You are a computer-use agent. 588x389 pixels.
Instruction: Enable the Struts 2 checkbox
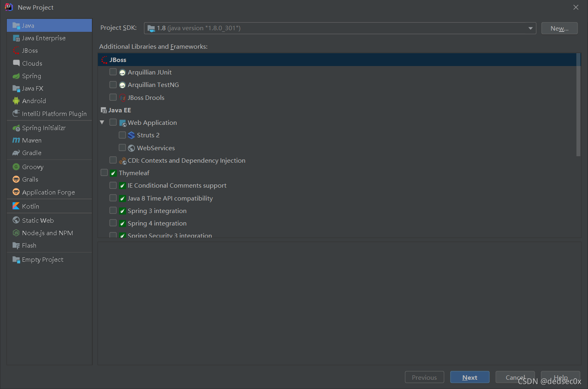(x=122, y=135)
